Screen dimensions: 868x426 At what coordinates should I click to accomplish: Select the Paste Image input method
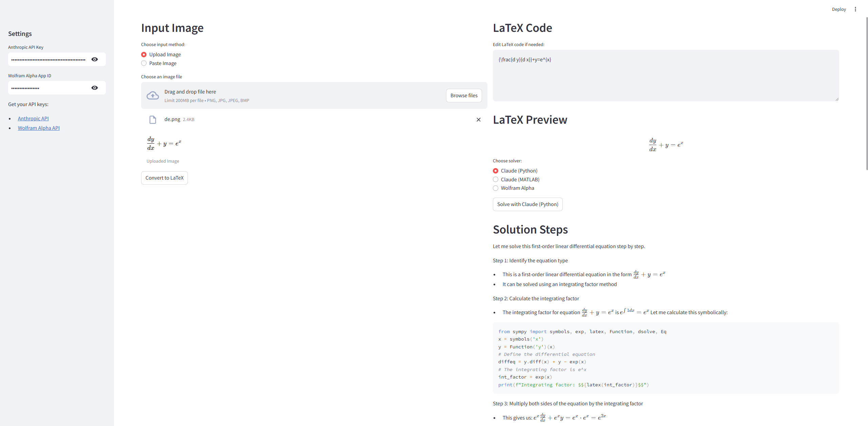click(x=144, y=63)
